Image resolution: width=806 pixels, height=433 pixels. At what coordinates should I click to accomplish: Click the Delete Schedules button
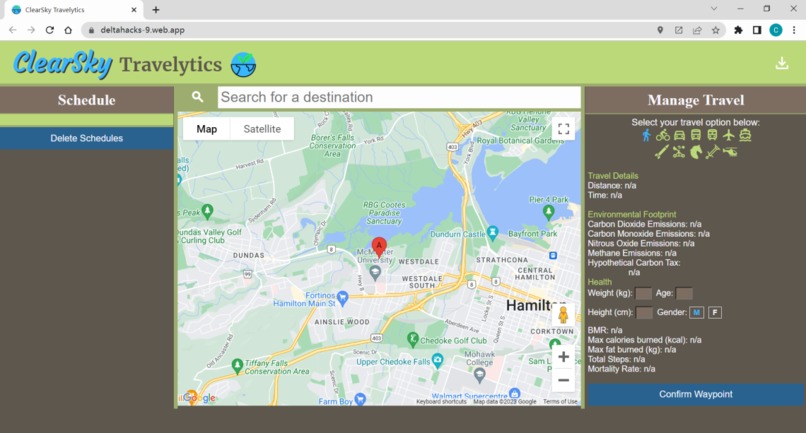tap(86, 138)
